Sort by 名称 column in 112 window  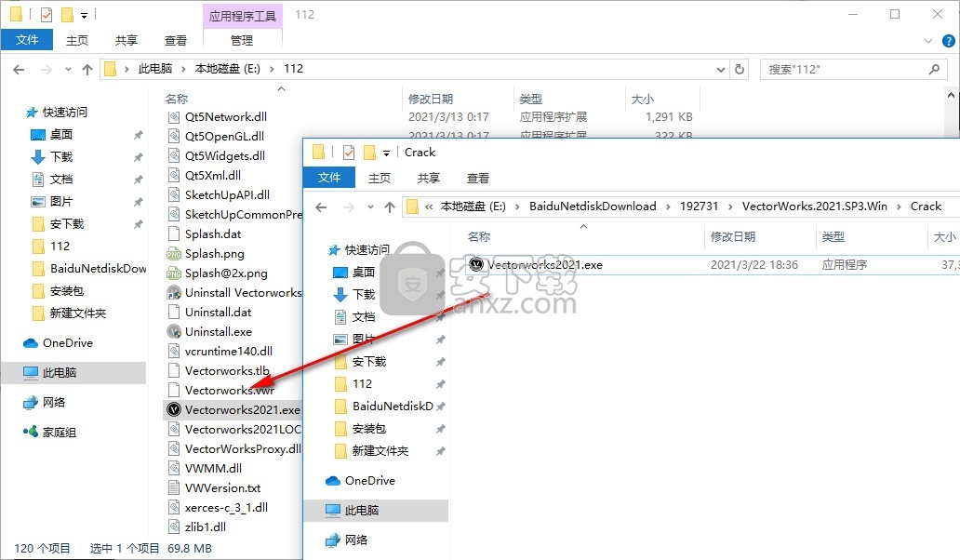177,99
